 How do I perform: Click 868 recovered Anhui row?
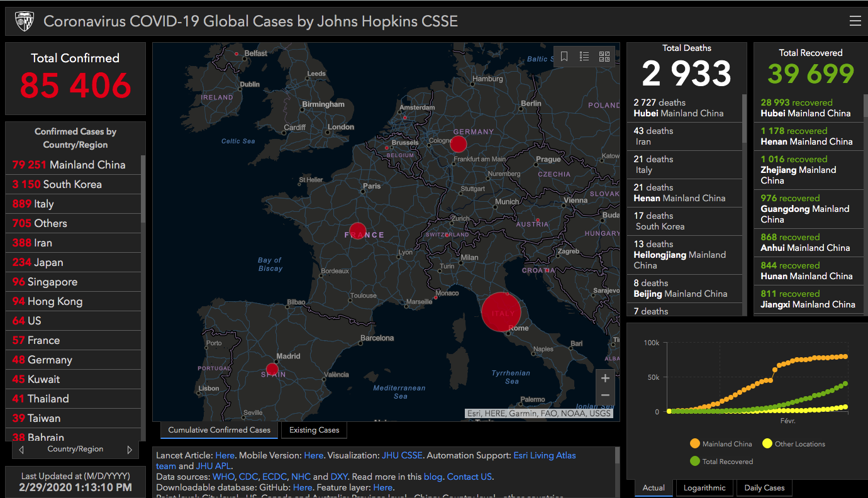(808, 243)
